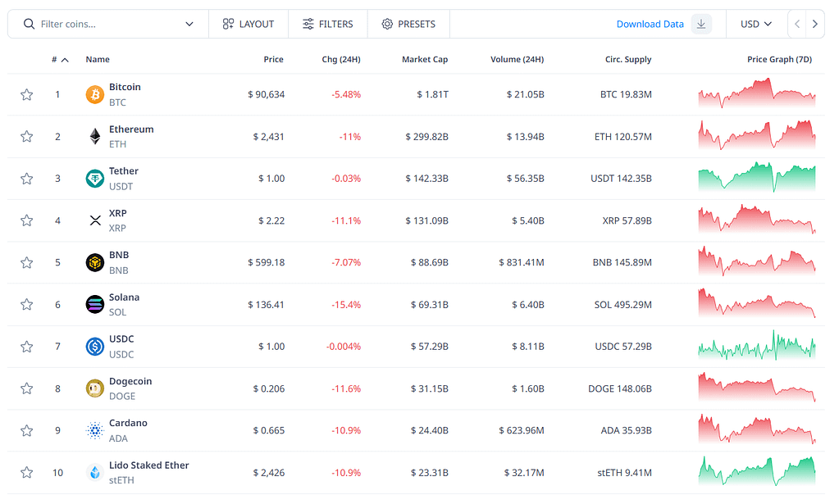Click the Dogecoin logo icon
This screenshot has width=839, height=504.
pos(95,388)
